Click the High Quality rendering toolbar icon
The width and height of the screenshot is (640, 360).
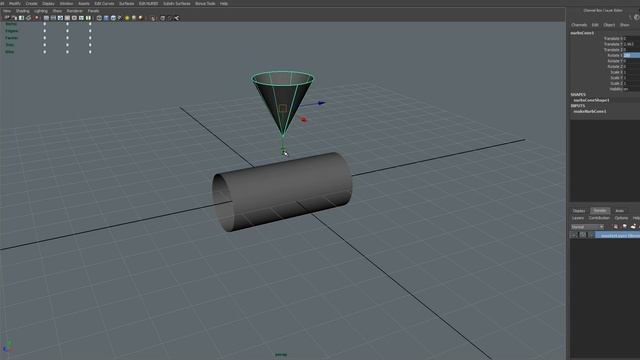(x=140, y=18)
